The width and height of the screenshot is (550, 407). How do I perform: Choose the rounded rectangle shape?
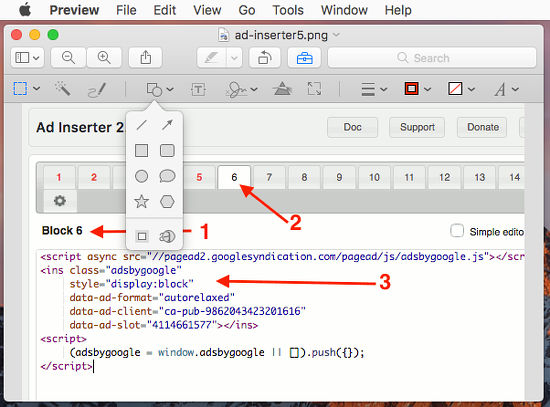167,151
